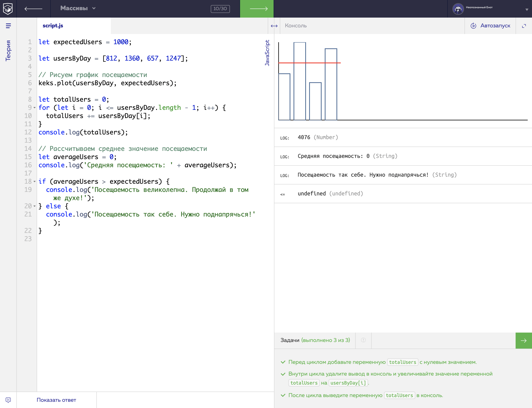Click the feedback face icon at bottom left

click(x=8, y=400)
